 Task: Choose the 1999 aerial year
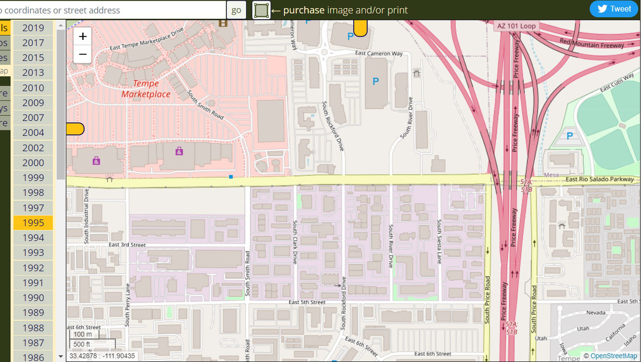33,178
